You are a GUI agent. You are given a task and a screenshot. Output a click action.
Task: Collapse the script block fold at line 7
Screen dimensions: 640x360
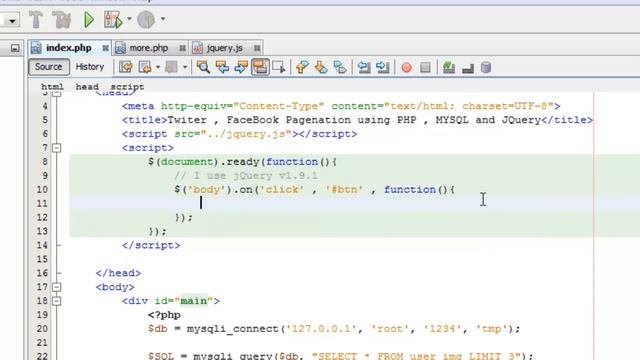[x=56, y=148]
